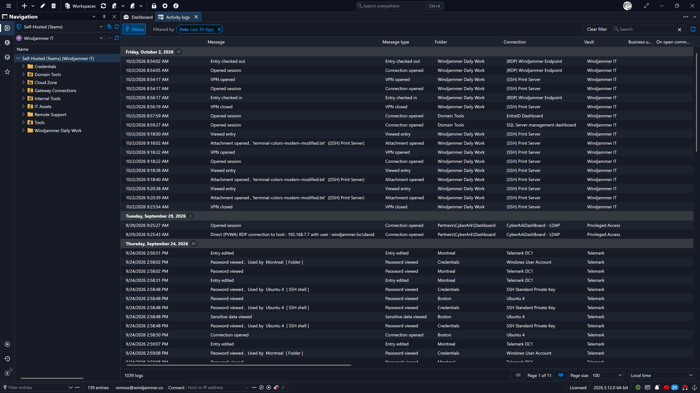Click the lock icon in top toolbar
The height and width of the screenshot is (393, 700).
[x=154, y=6]
